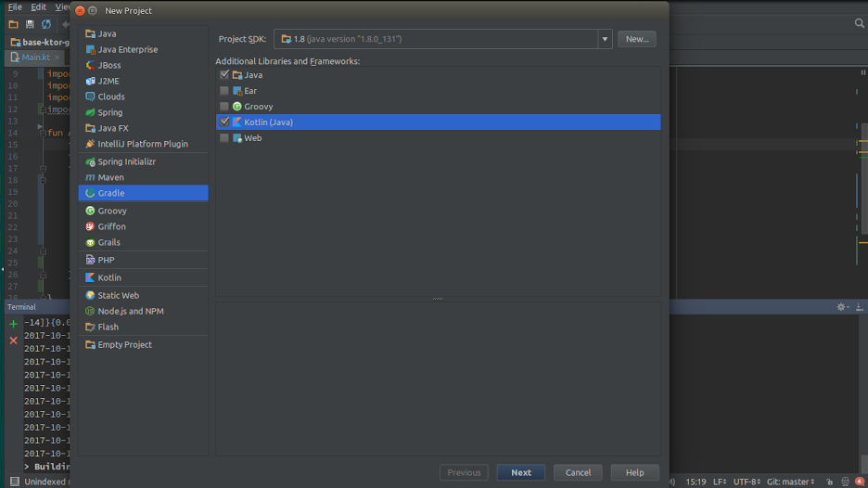This screenshot has height=488, width=868.
Task: Select Java FX project type
Action: pos(144,128)
